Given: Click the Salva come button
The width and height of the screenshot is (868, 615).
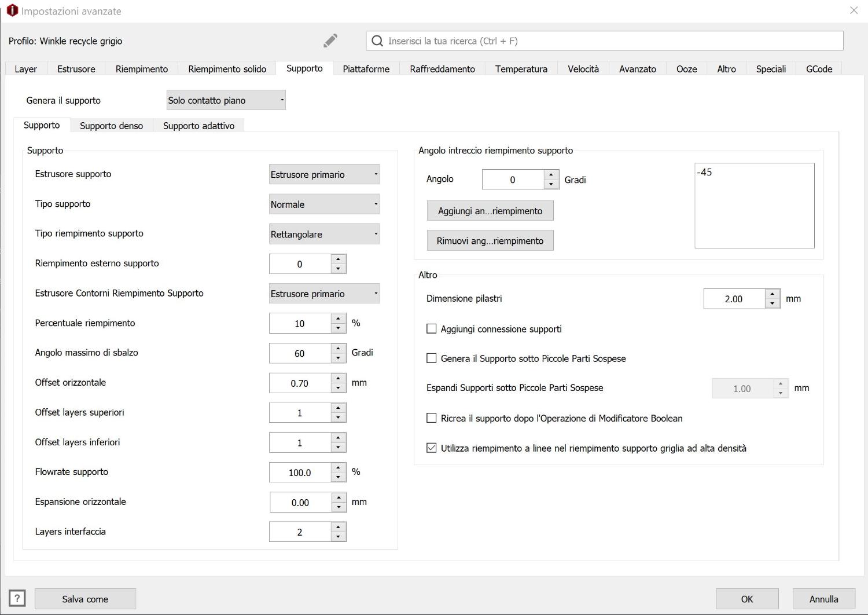Looking at the screenshot, I should [x=85, y=599].
